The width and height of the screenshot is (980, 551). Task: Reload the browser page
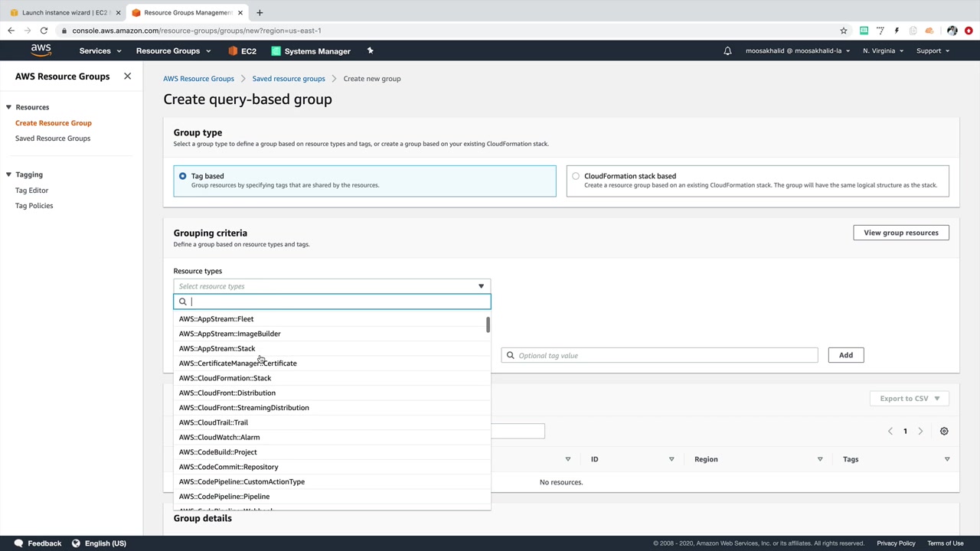point(44,31)
